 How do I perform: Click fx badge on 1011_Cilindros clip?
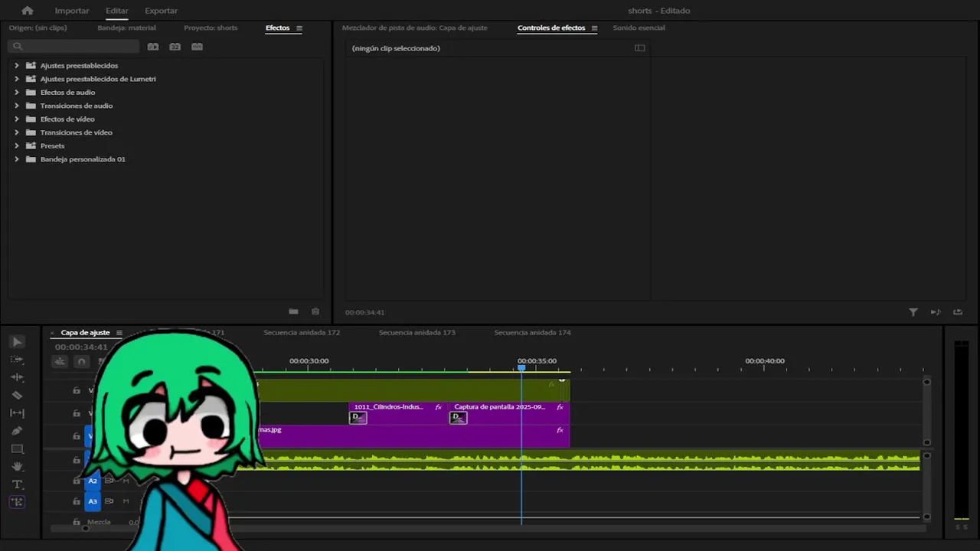coord(439,407)
